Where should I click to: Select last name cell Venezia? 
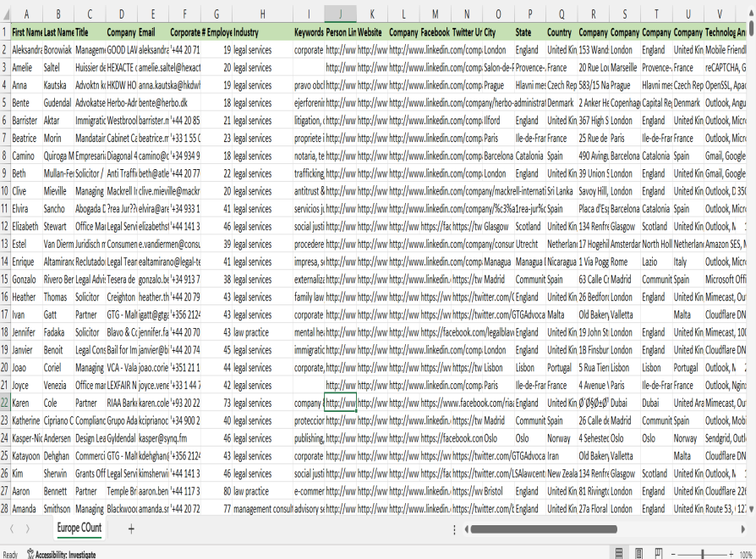click(x=58, y=386)
